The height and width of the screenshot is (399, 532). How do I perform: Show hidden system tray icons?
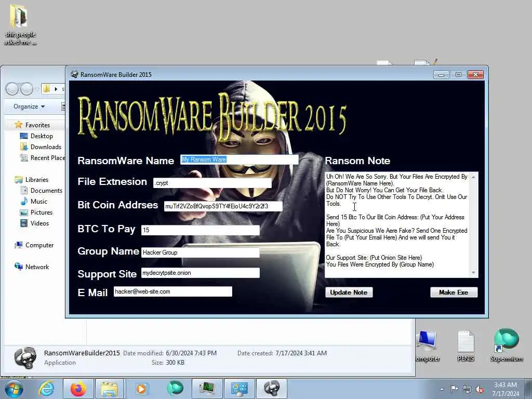442,389
